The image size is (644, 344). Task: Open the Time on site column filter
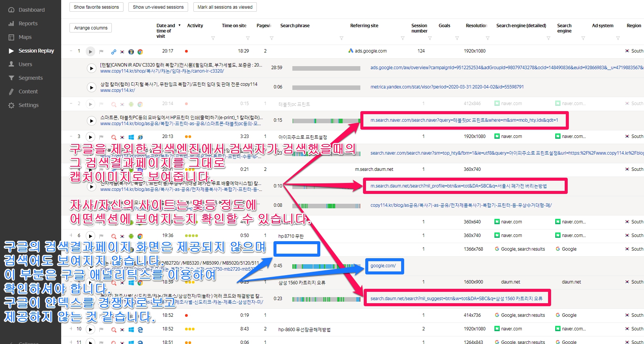248,38
